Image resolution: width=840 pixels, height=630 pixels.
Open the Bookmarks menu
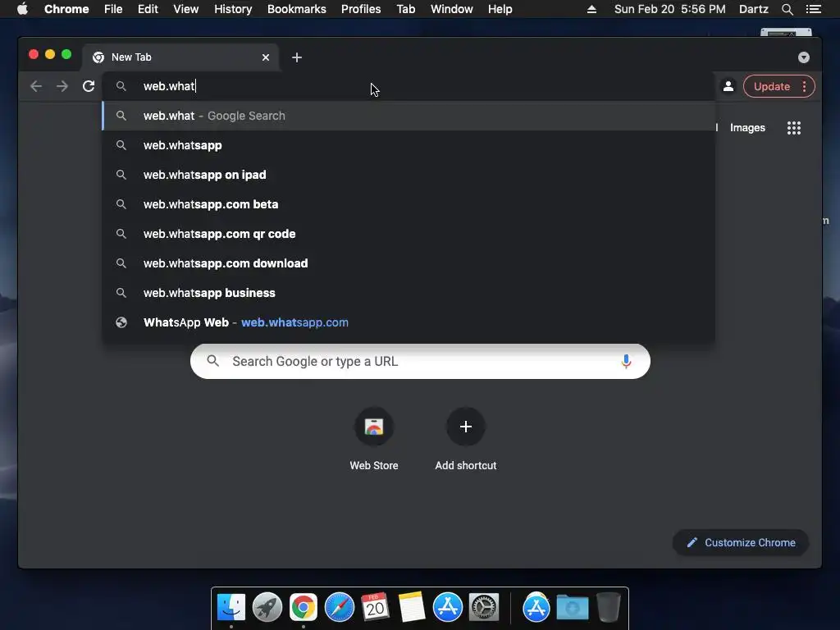coord(297,9)
